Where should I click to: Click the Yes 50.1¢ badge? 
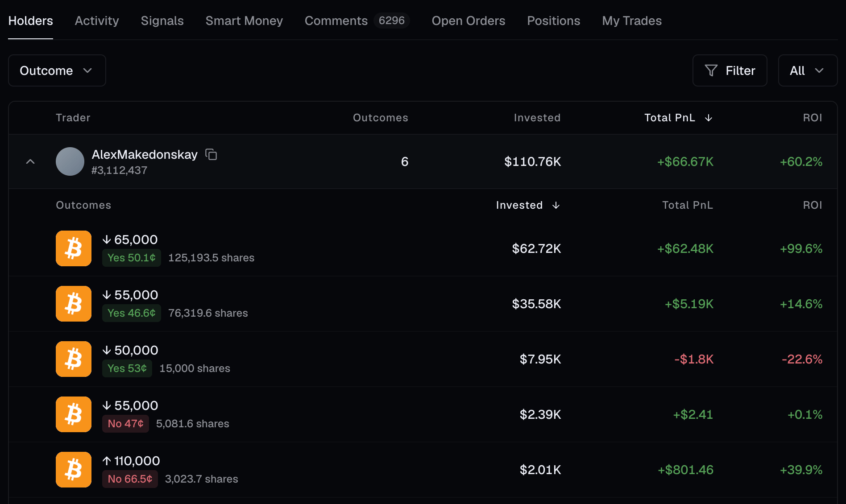tap(132, 258)
